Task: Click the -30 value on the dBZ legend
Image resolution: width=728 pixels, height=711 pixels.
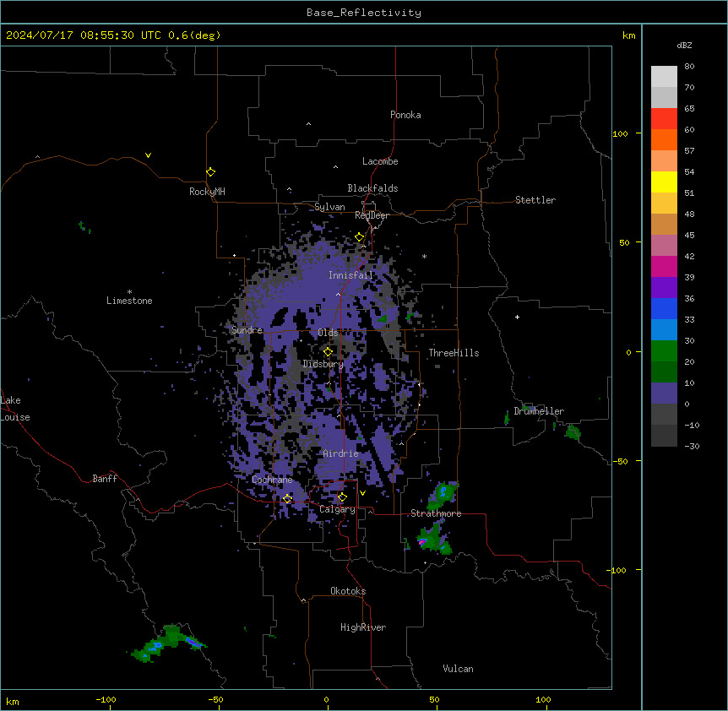Action: (692, 446)
